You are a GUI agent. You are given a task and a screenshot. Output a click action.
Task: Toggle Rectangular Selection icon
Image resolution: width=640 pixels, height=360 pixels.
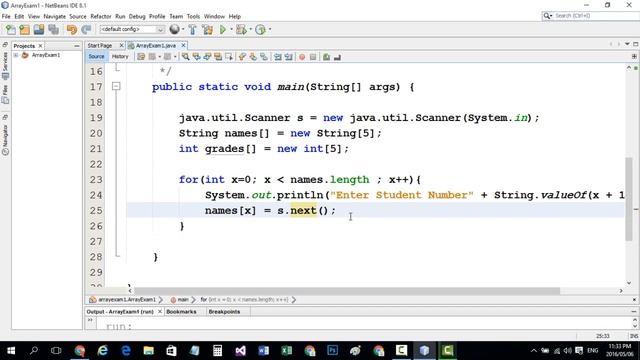tap(229, 57)
